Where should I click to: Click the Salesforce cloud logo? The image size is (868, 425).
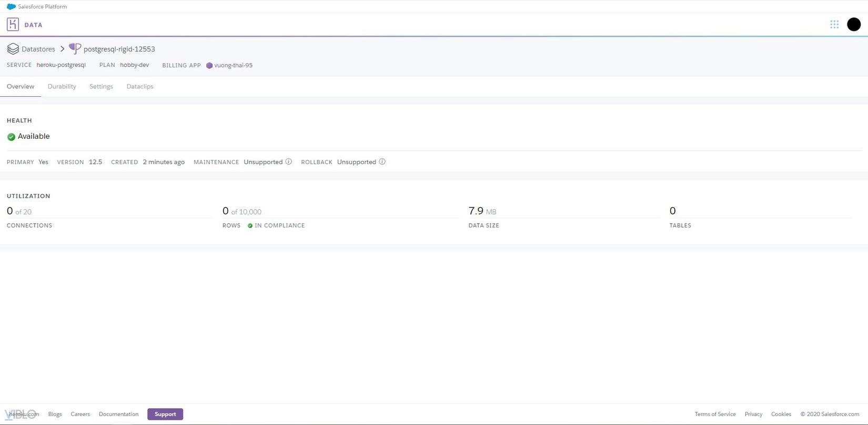[x=11, y=7]
